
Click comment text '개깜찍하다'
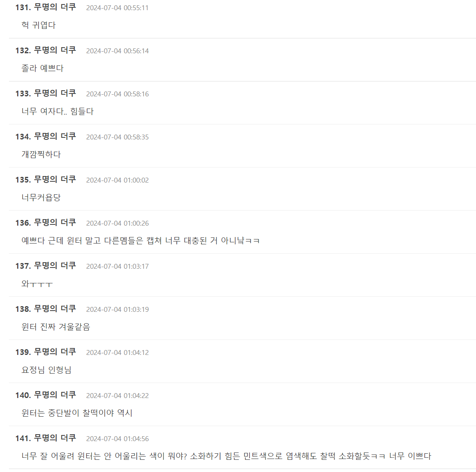click(x=41, y=154)
